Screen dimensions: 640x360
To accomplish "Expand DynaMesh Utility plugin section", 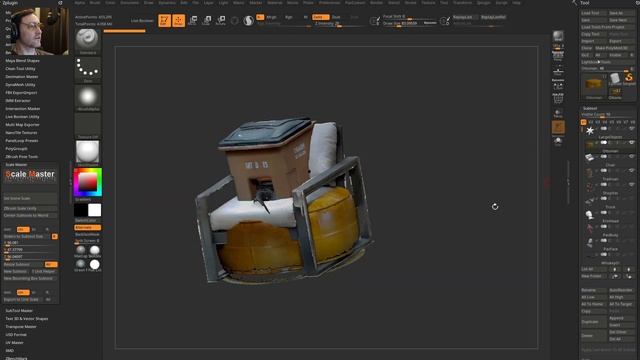I will click(20, 84).
